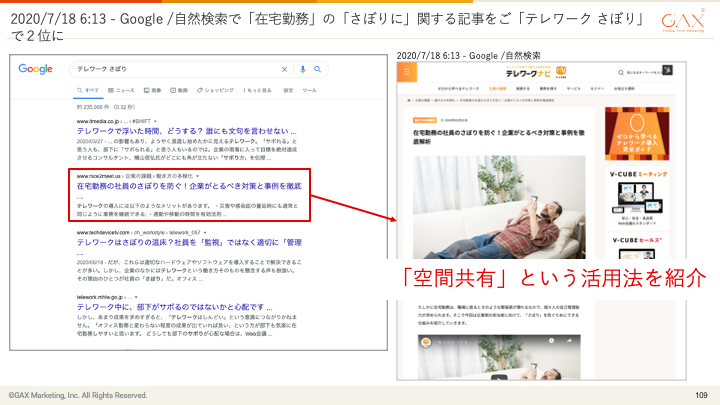Select the すべて search tab
This screenshot has height=405, width=720.
(x=88, y=90)
